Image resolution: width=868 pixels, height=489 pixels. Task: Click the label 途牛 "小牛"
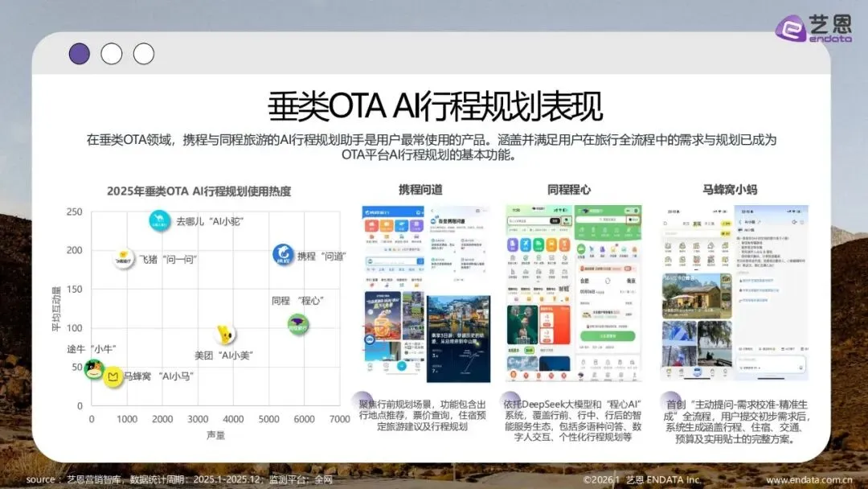pyautogui.click(x=92, y=349)
